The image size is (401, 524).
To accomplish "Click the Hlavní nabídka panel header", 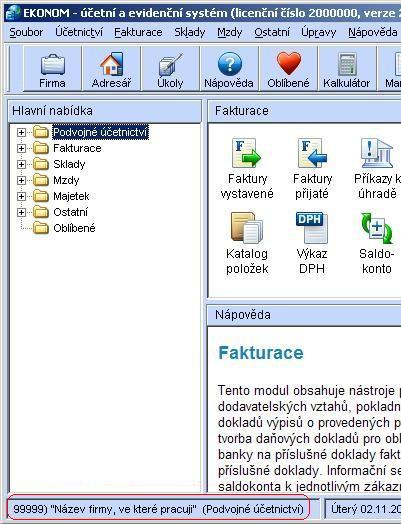I will click(x=105, y=111).
